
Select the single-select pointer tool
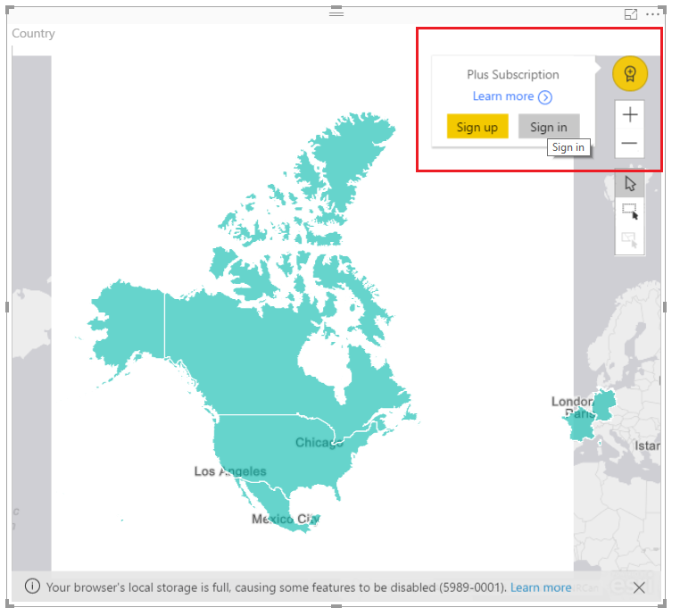coord(630,184)
